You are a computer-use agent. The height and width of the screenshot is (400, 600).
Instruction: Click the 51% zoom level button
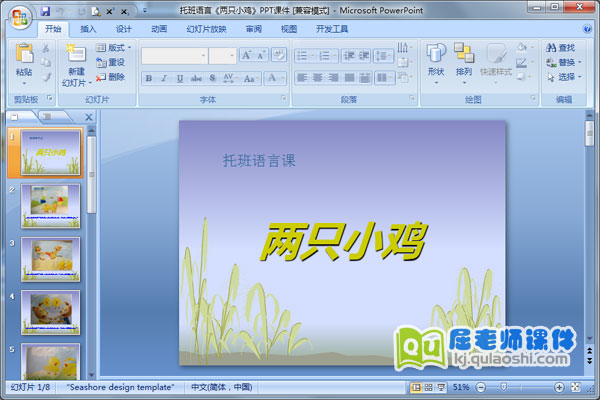pos(461,387)
